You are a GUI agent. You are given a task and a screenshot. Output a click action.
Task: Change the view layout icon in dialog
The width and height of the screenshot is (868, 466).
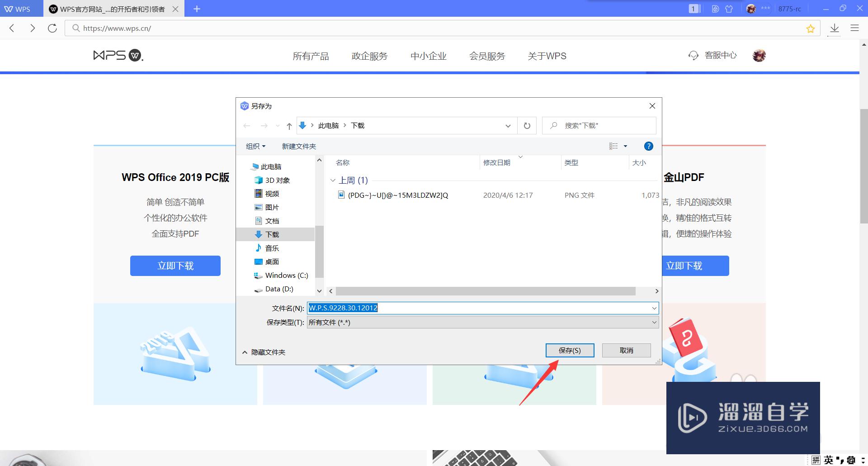point(613,146)
